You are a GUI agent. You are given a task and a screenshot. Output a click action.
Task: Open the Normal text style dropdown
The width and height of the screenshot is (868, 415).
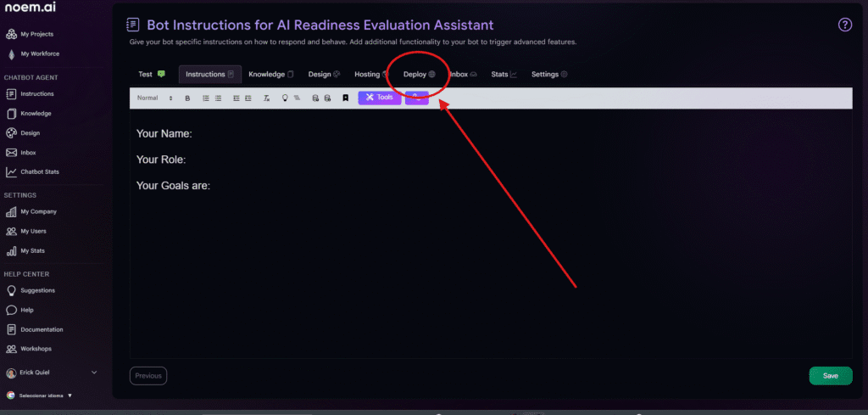tap(154, 98)
